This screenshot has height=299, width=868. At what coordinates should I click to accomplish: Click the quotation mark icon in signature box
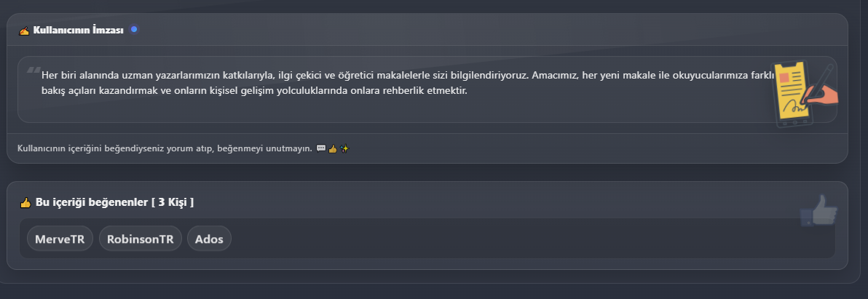point(33,71)
